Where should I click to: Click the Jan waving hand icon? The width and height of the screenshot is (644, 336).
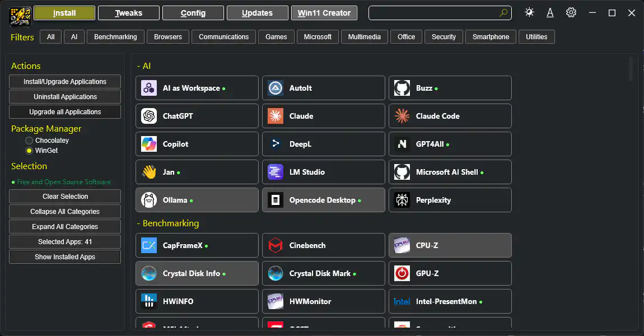coord(148,172)
